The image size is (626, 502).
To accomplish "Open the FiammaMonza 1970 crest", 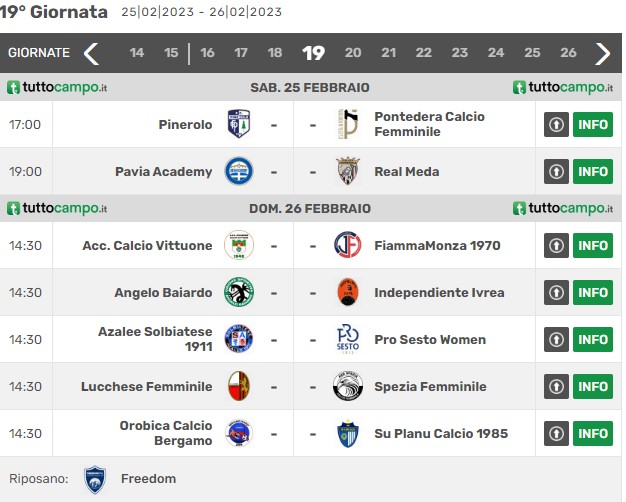I will 348,245.
